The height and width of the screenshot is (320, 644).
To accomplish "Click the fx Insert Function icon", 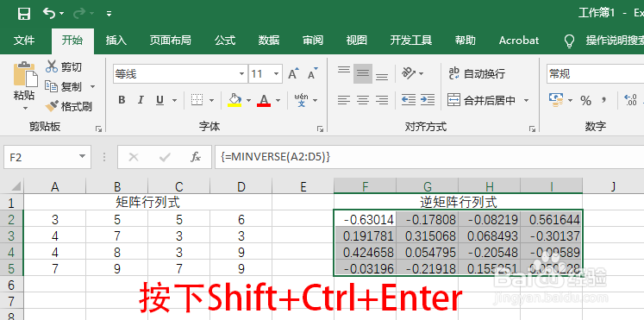I will [x=196, y=157].
